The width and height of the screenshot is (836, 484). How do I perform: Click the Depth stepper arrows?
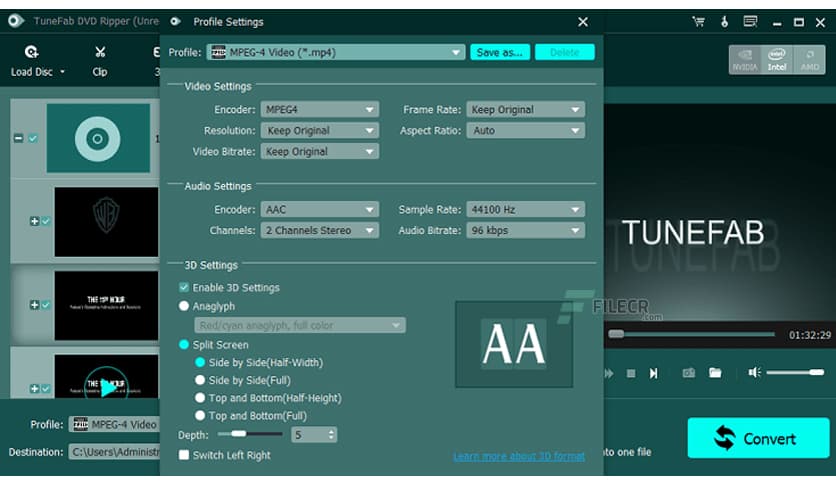[332, 435]
